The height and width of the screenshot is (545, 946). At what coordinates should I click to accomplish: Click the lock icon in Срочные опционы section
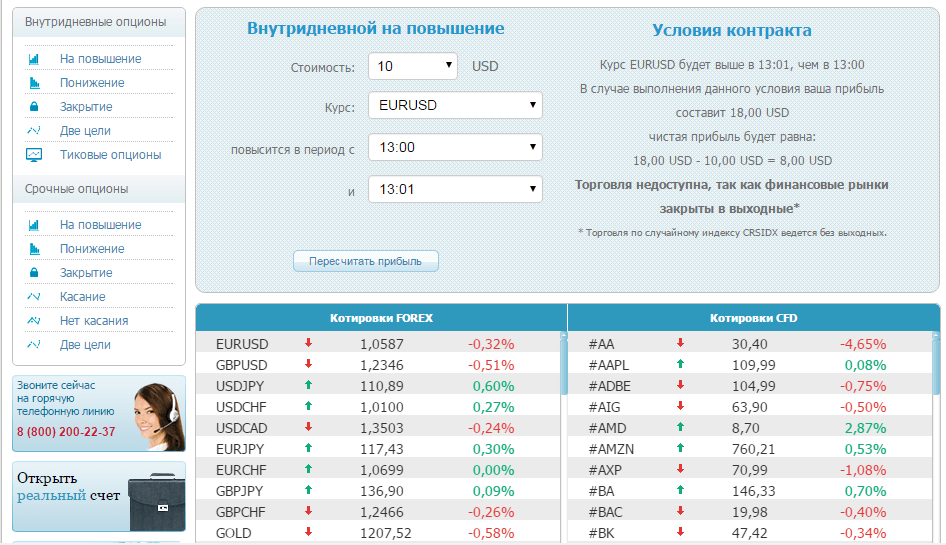click(x=34, y=272)
